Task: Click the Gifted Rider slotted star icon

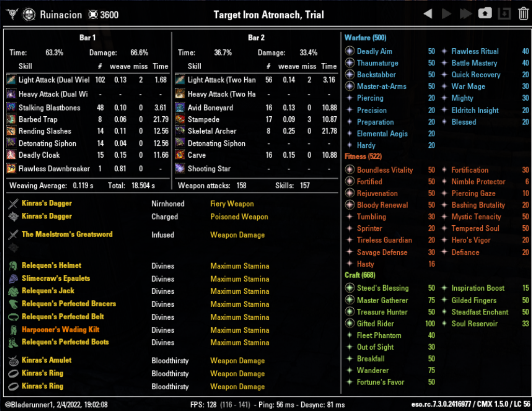Action: pos(349,323)
